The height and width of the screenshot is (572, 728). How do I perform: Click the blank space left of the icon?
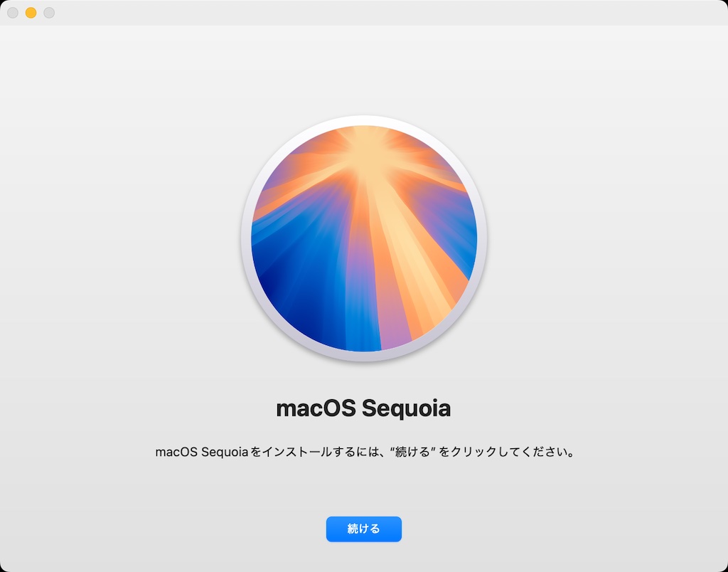[121, 238]
